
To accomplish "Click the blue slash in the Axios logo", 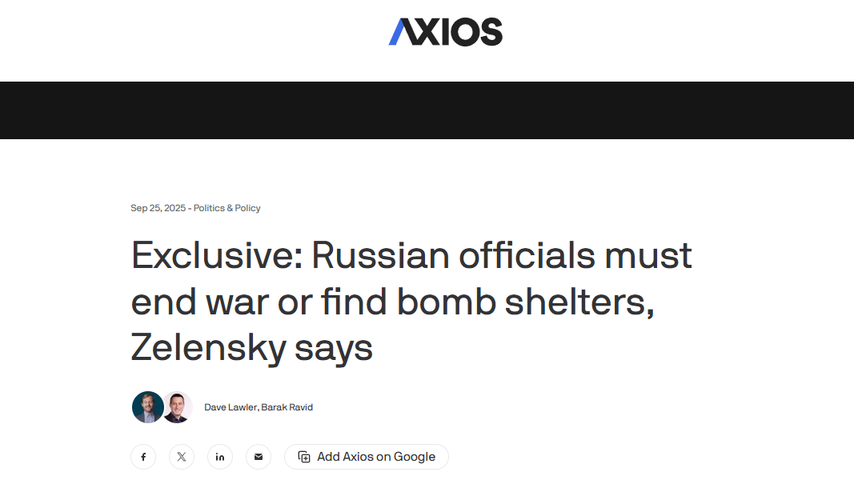I will pos(399,32).
